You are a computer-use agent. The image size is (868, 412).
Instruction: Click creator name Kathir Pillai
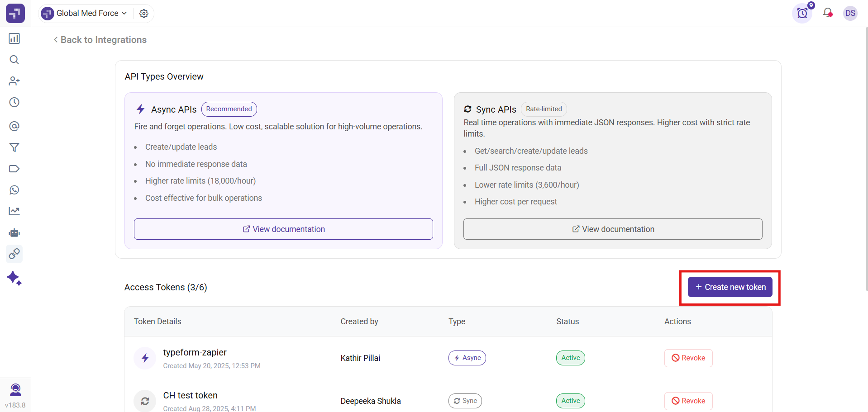click(x=360, y=358)
